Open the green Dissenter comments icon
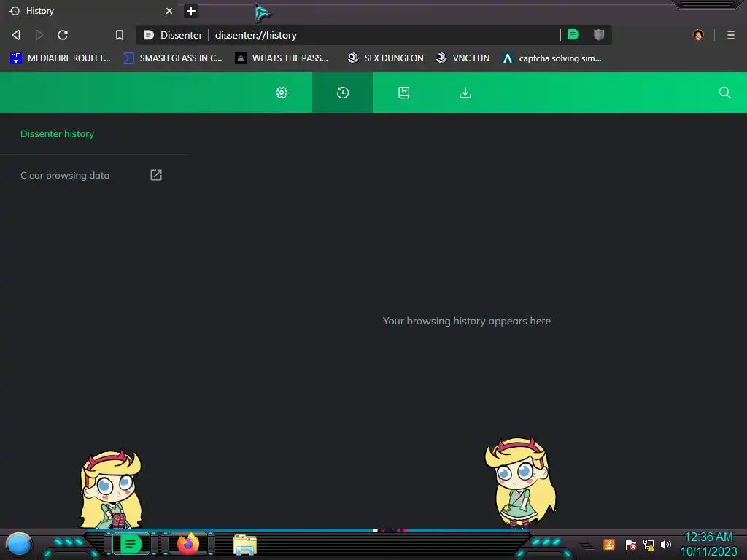This screenshot has width=747, height=560. [x=573, y=34]
